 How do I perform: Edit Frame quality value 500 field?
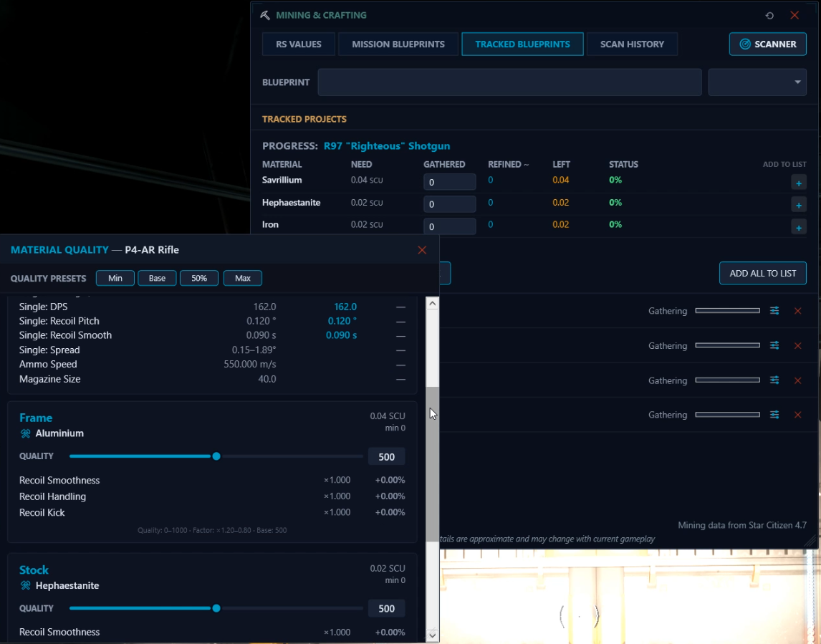(x=386, y=456)
